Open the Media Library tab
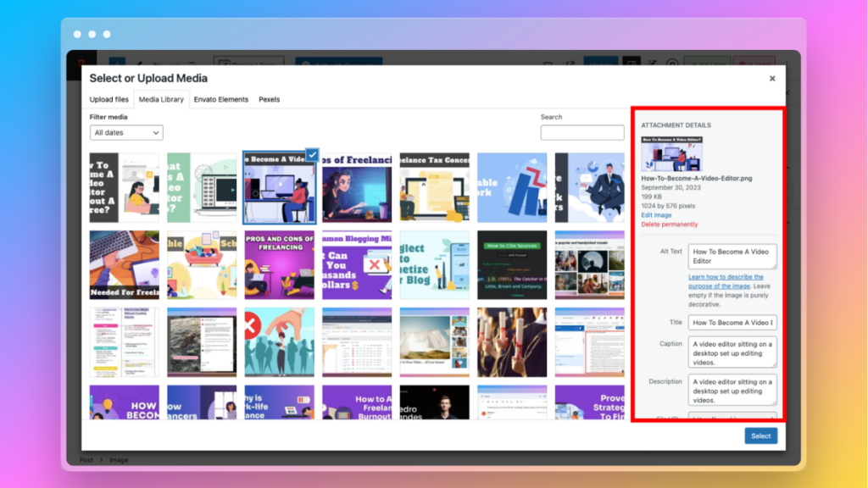This screenshot has width=868, height=488. pos(161,100)
